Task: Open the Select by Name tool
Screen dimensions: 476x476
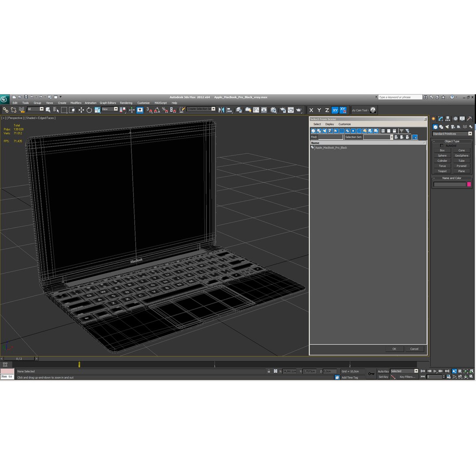Action: (56, 110)
